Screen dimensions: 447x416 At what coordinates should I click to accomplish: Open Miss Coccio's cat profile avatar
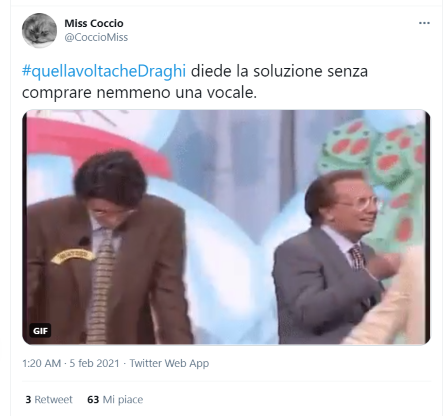click(39, 30)
